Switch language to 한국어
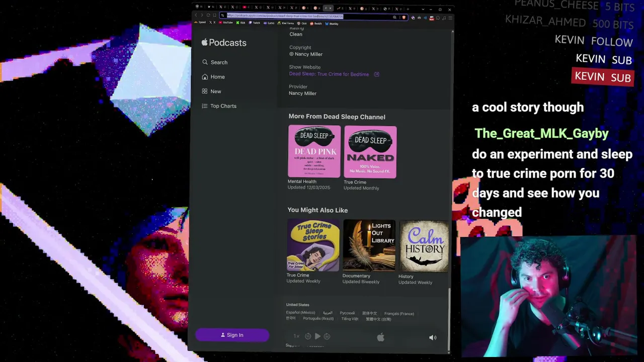This screenshot has width=644, height=362. coord(291,318)
